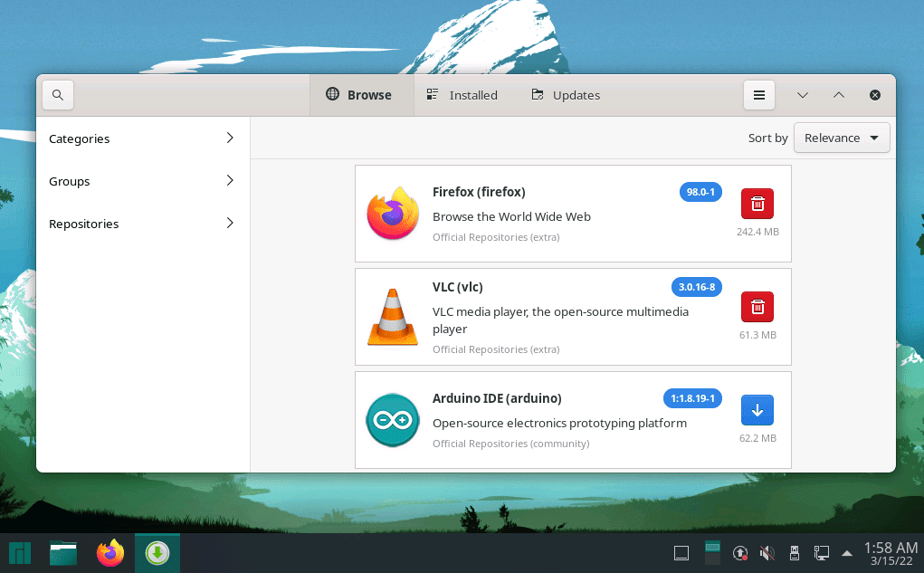924x573 pixels.
Task: Open the package search button
Action: point(58,95)
